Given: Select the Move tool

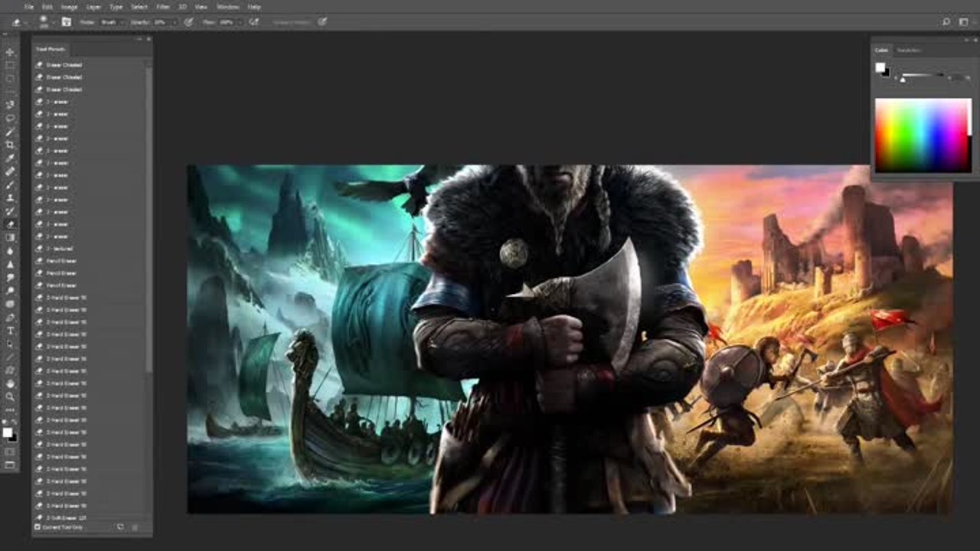Looking at the screenshot, I should click(10, 52).
